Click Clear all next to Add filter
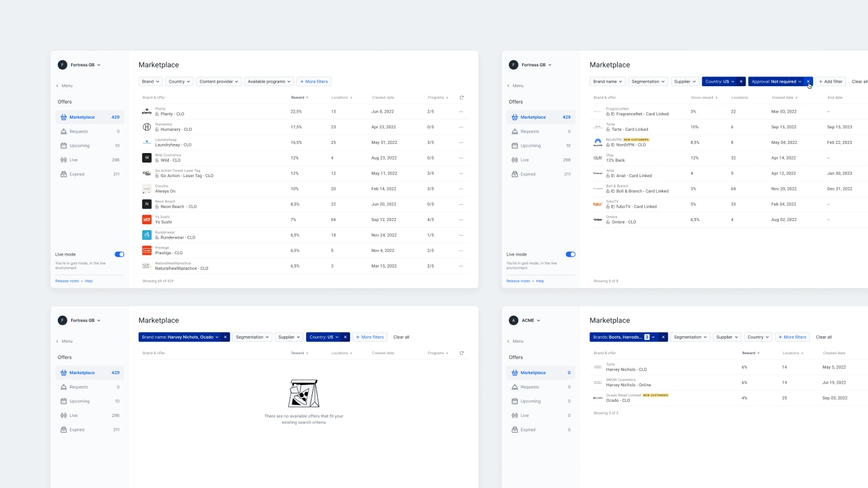Screen dimensions: 868x488 point(860,81)
